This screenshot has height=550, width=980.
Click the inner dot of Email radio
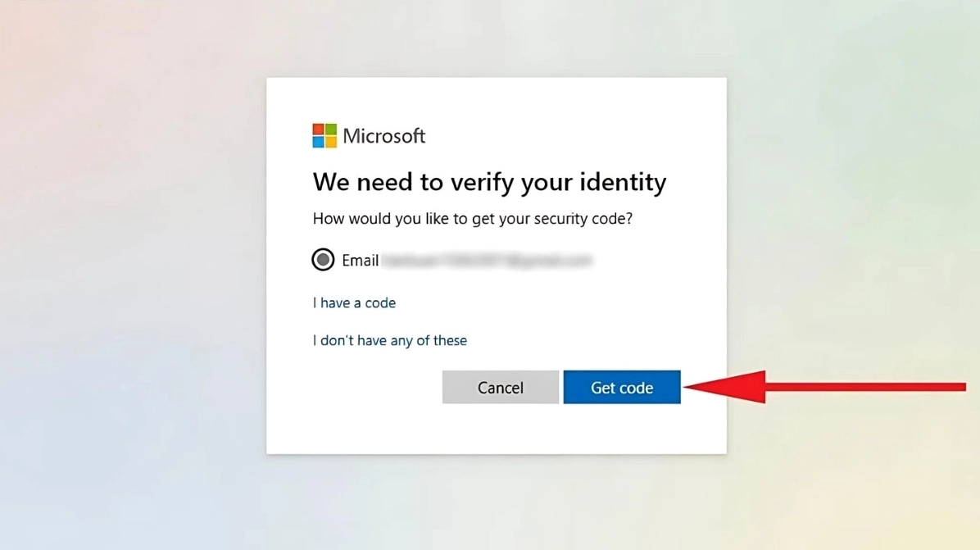pyautogui.click(x=323, y=259)
